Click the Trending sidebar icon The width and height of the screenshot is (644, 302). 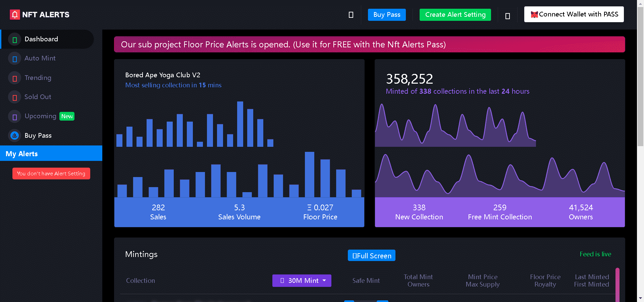click(14, 78)
